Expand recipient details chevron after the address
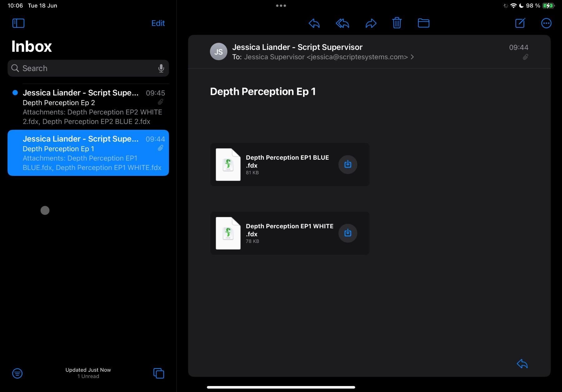 click(412, 57)
